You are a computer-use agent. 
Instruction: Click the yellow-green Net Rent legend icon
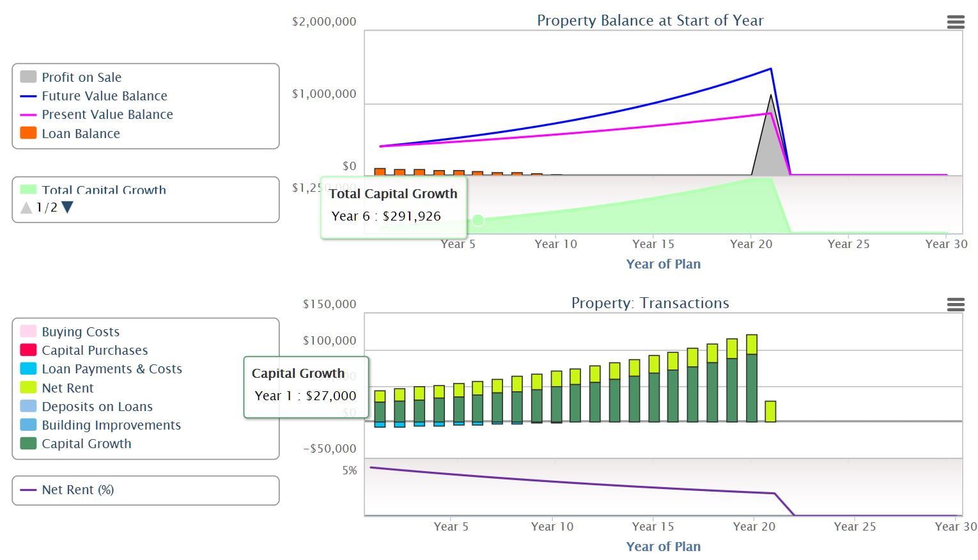pyautogui.click(x=28, y=387)
